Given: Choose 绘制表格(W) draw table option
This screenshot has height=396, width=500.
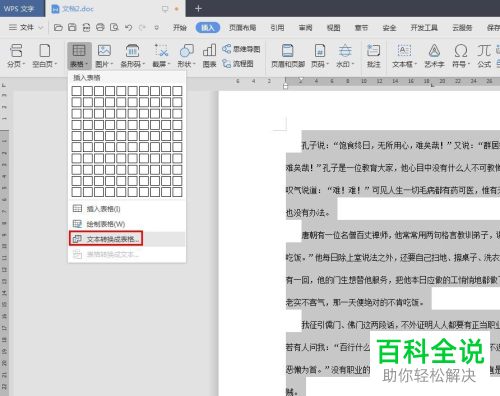Looking at the screenshot, I should (127, 224).
